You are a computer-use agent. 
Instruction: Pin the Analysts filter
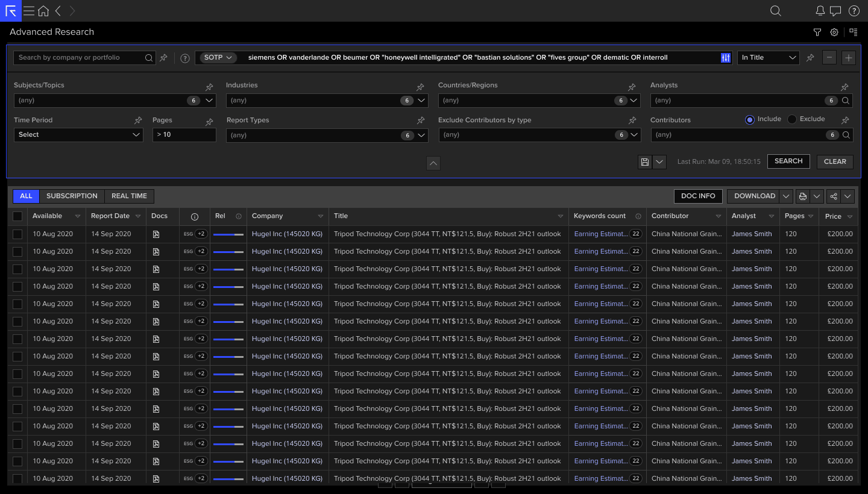(844, 87)
